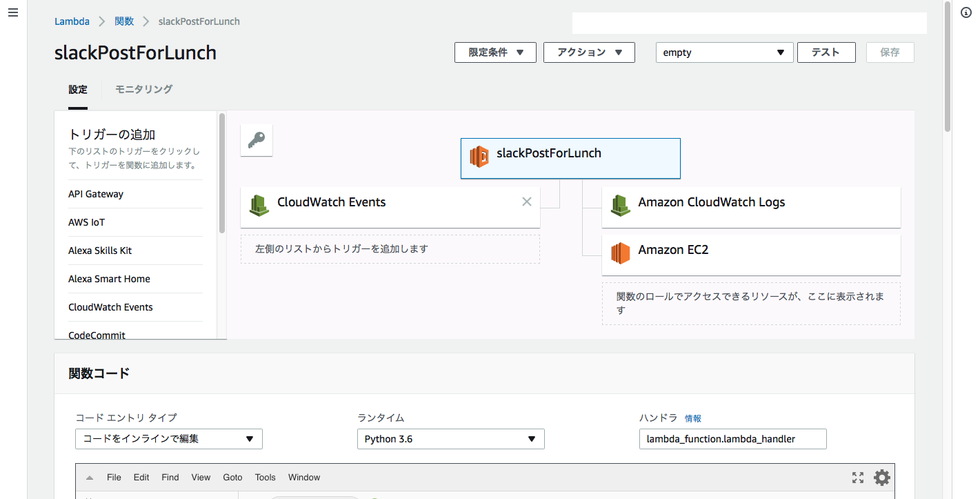This screenshot has height=499, width=980.
Task: Open the コードをインラインで編集 dropdown
Action: pyautogui.click(x=169, y=439)
